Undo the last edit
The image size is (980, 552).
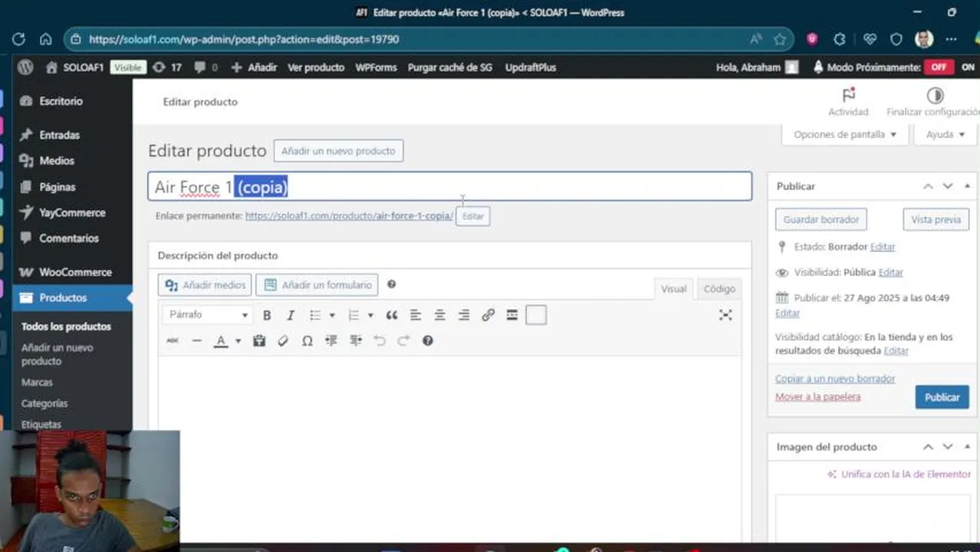pos(380,340)
